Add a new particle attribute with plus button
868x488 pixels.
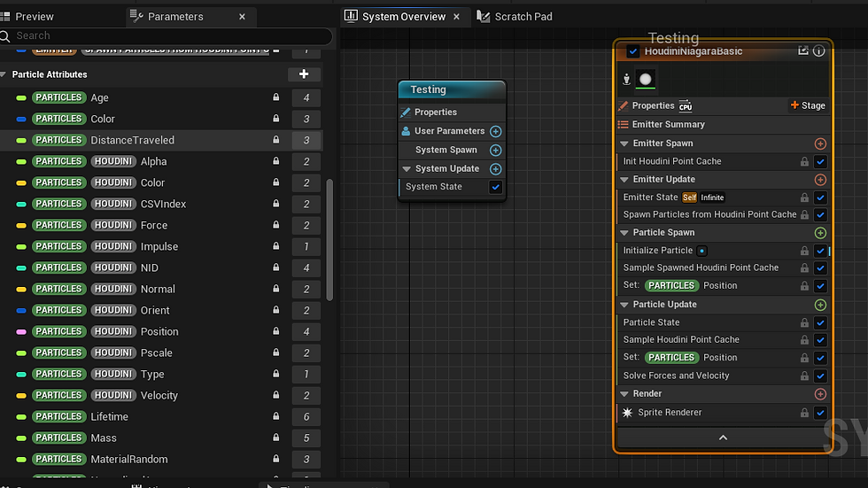click(304, 74)
